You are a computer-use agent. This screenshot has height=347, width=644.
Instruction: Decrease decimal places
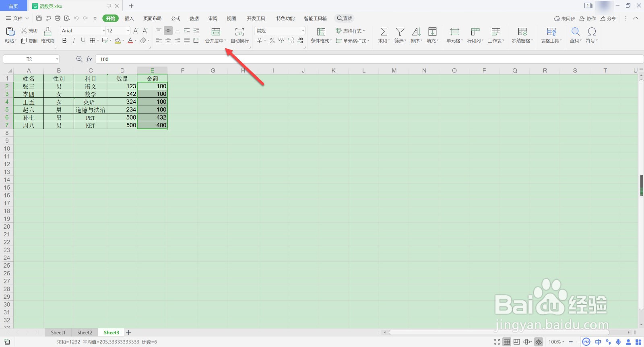point(300,41)
